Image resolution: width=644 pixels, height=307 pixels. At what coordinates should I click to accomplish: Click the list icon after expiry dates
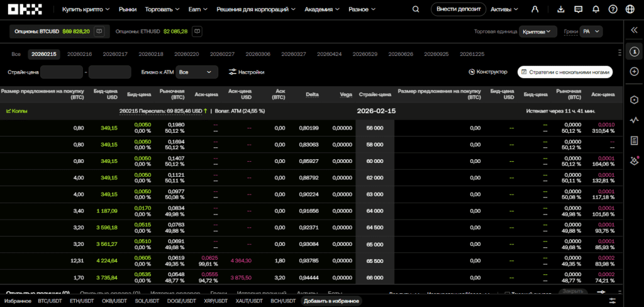(619, 52)
